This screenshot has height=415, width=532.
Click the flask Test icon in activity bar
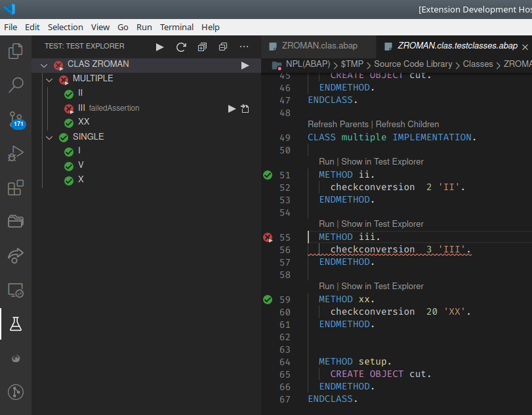[x=16, y=323]
